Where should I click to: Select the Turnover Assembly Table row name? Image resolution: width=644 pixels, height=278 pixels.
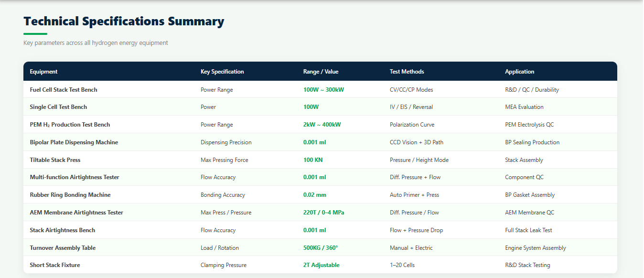point(63,248)
